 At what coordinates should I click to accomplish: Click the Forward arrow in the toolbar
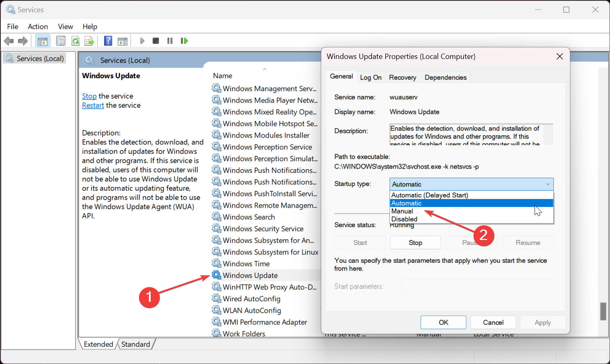(x=23, y=41)
